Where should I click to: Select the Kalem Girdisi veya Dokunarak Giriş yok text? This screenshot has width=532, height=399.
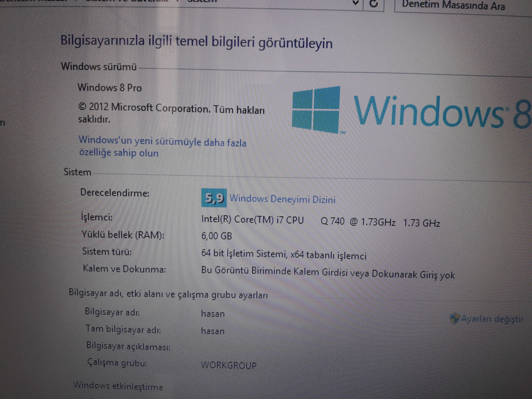point(374,274)
